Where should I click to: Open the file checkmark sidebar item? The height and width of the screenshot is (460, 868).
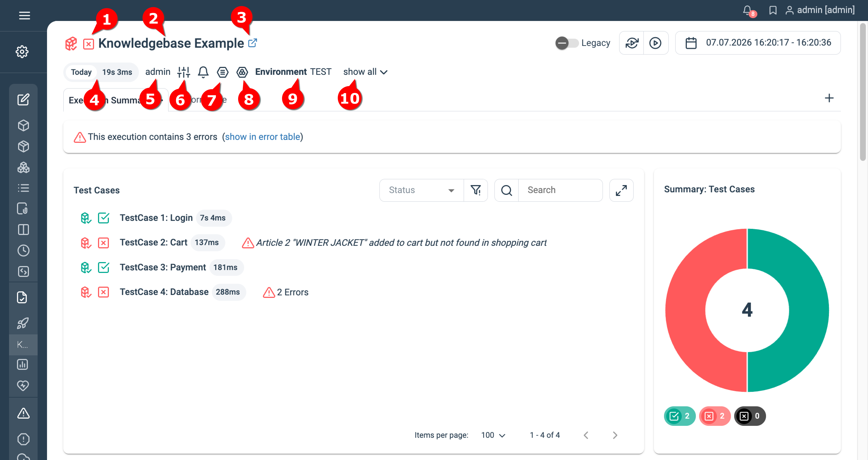pyautogui.click(x=22, y=297)
